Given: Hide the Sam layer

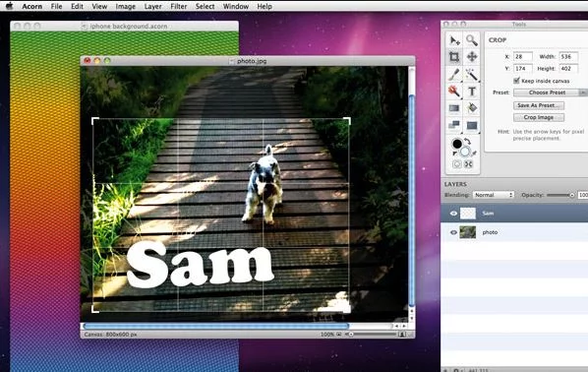Looking at the screenshot, I should (453, 214).
